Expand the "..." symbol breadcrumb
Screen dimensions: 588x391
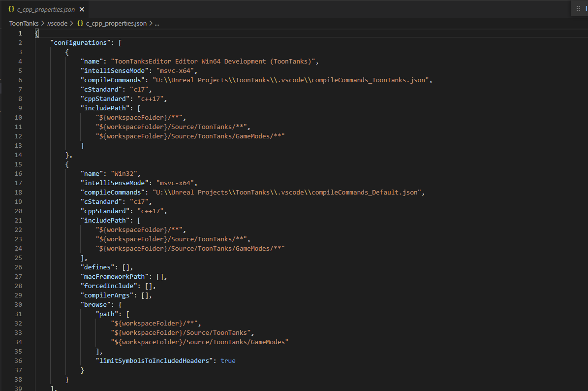coord(156,23)
